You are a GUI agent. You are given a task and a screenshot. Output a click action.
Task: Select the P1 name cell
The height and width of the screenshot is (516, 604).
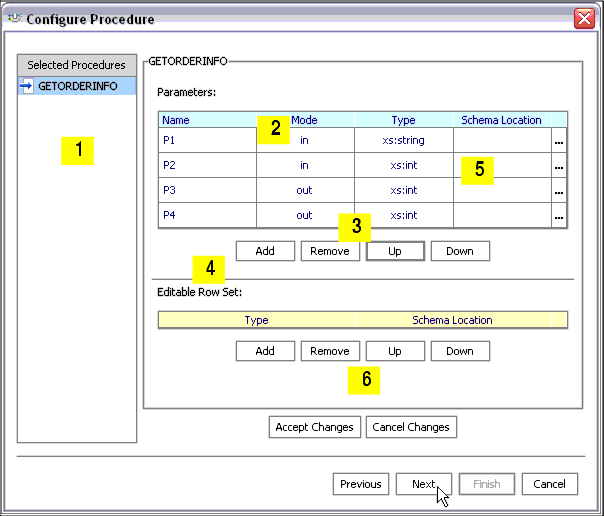207,140
